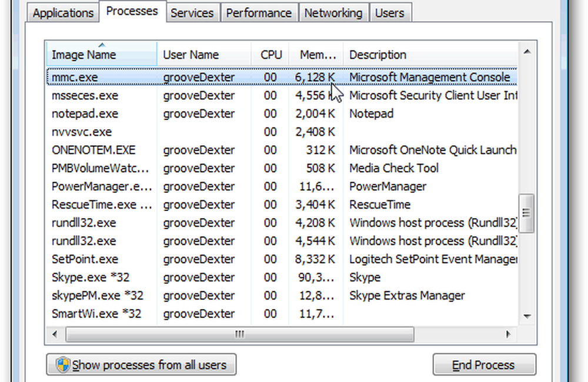Viewport: 588px width, 382px height.
Task: Click the vertical scrollbar down arrow
Action: click(x=527, y=316)
